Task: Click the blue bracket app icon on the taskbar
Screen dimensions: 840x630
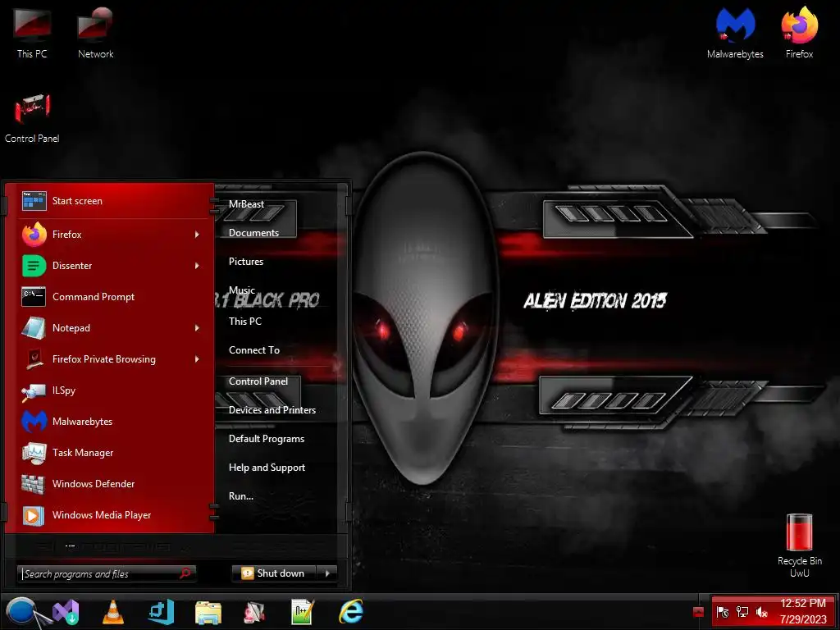Action: 162,612
